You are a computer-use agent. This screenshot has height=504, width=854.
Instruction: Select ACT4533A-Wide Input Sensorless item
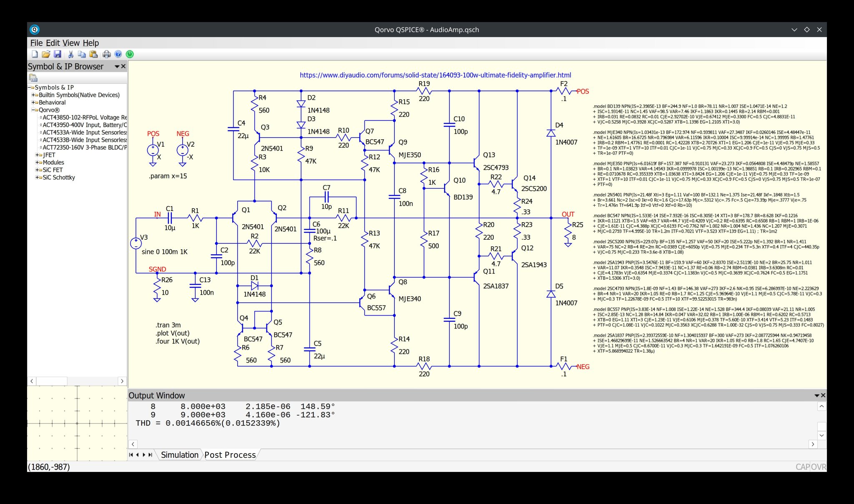85,133
